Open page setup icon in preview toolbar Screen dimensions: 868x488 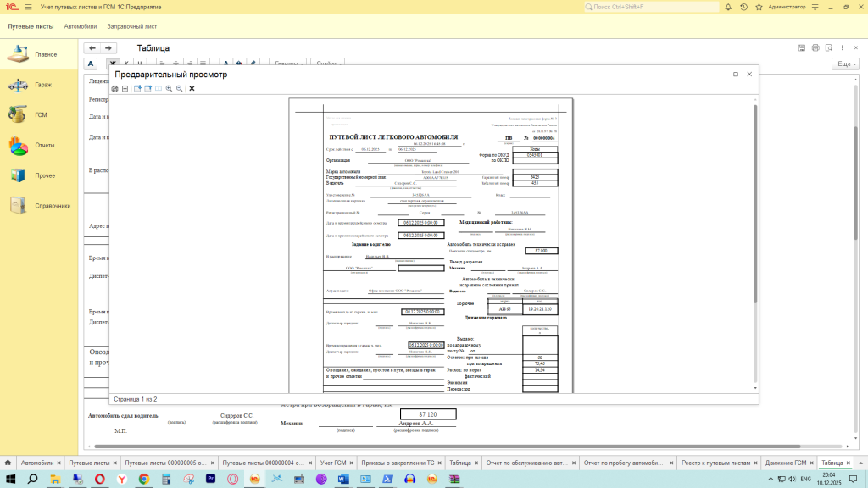[125, 88]
